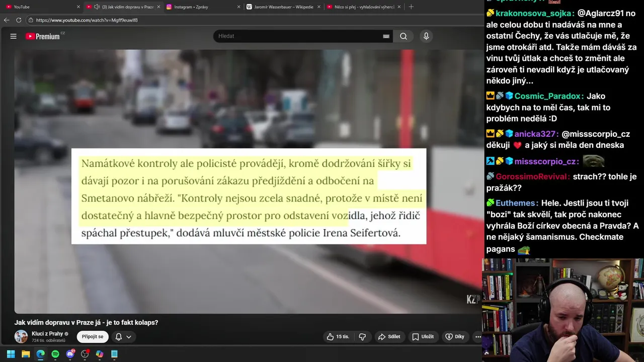Click the 15 tis. like count
Screen dimensions: 644x362
[343, 337]
